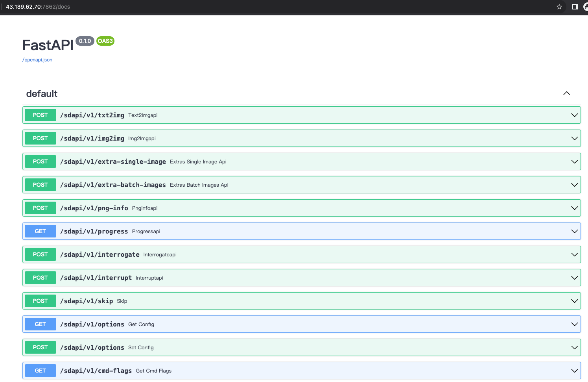Click the OAS3 badge

point(105,41)
